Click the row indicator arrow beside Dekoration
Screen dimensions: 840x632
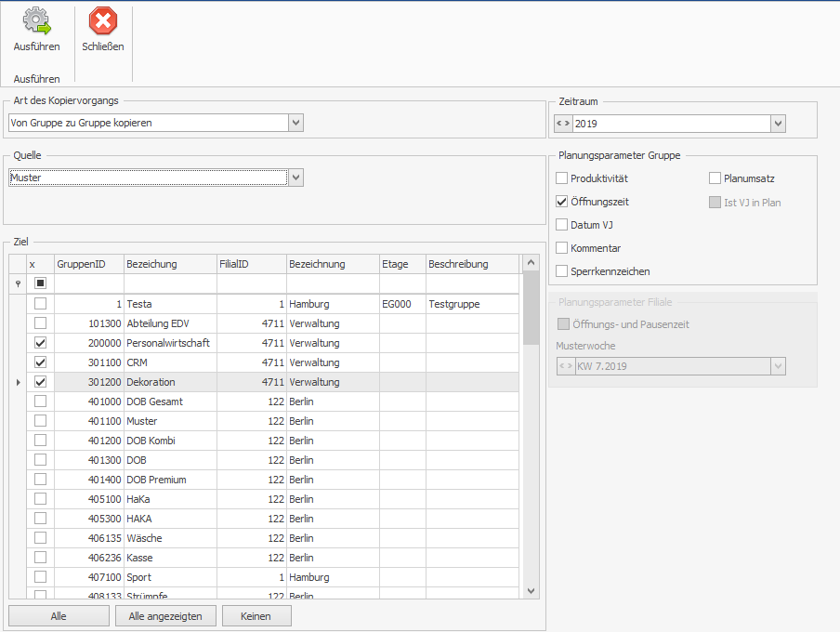pyautogui.click(x=16, y=382)
